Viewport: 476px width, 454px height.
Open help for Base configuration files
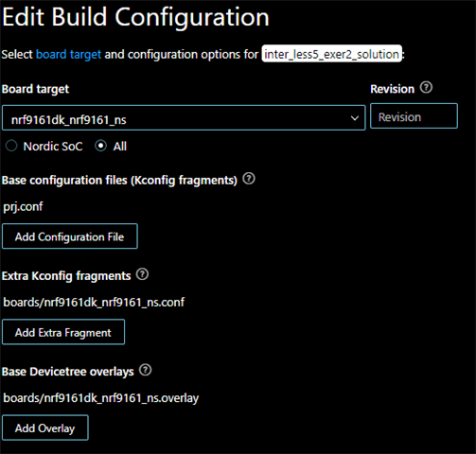click(249, 179)
